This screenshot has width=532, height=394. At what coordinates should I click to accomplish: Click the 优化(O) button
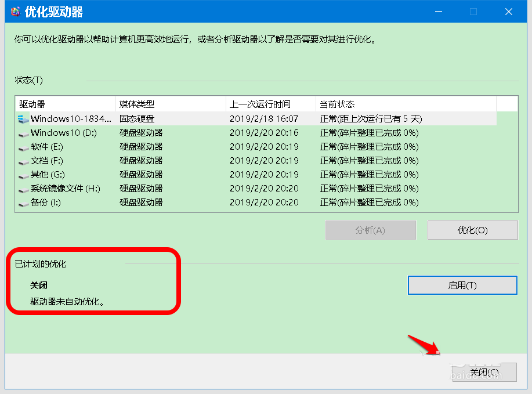473,230
